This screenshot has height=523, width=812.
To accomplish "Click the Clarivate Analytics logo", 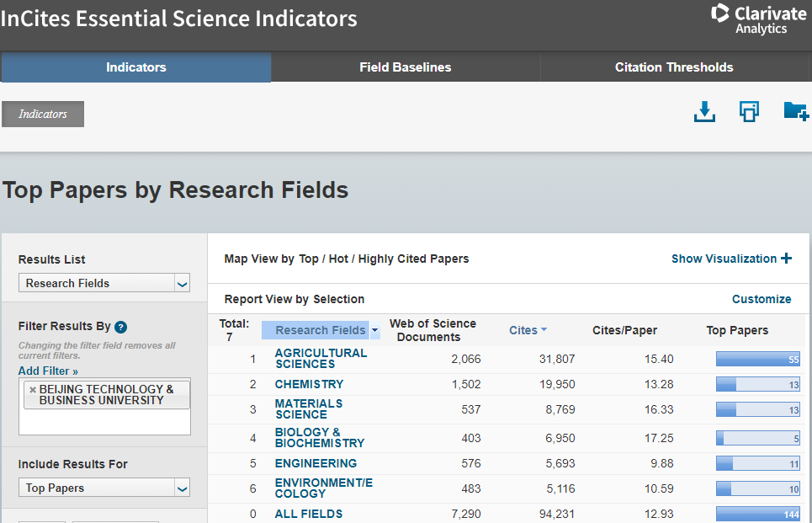I will (x=749, y=19).
